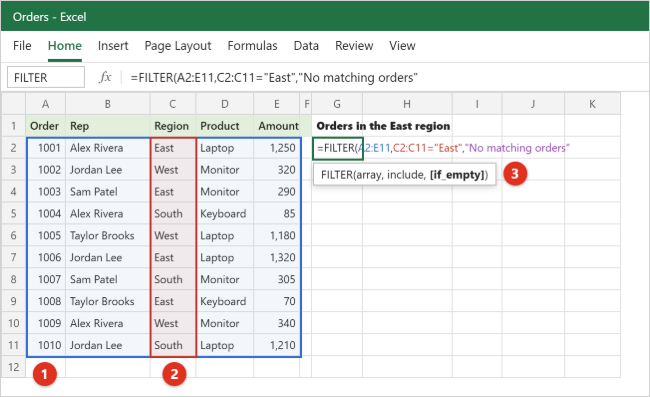The image size is (650, 397).
Task: Select column G header
Action: point(337,104)
